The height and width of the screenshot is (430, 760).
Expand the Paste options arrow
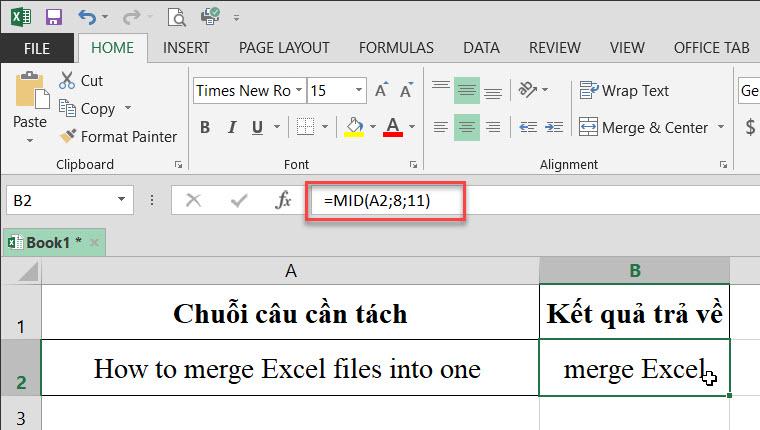[30, 141]
